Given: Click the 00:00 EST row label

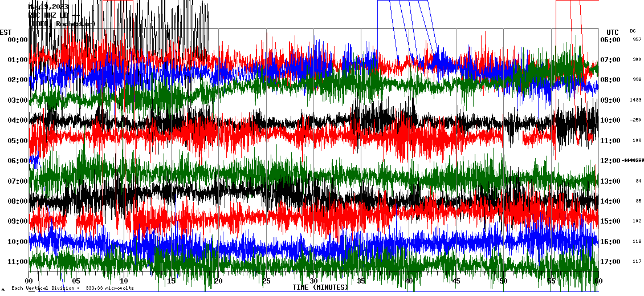Looking at the screenshot, I should (18, 40).
